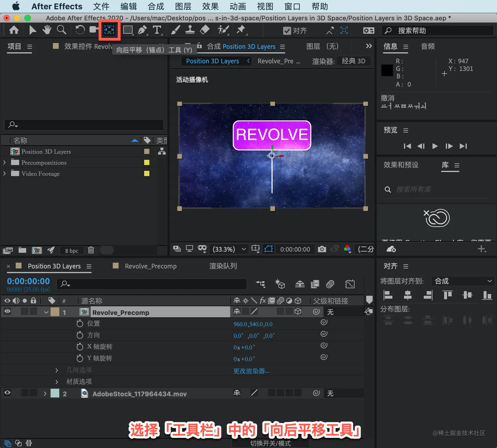Select the Zoom magnifier tool
Image resolution: width=497 pixels, height=448 pixels.
[61, 30]
